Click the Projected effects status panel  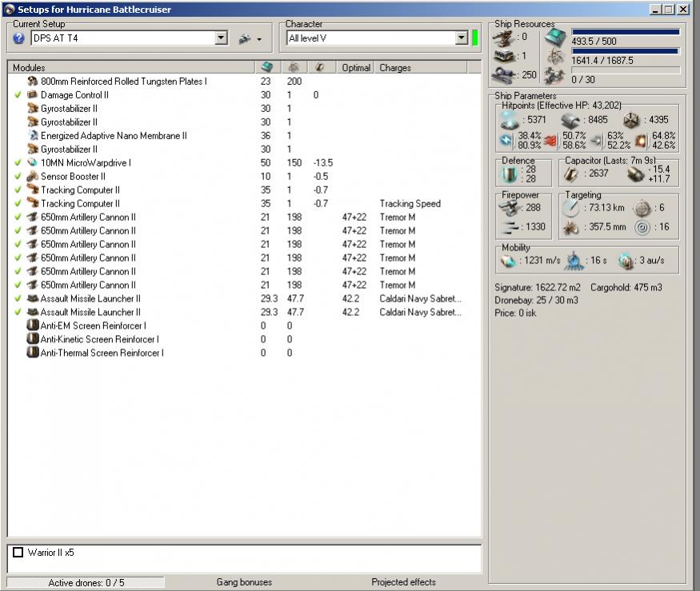coord(403,582)
